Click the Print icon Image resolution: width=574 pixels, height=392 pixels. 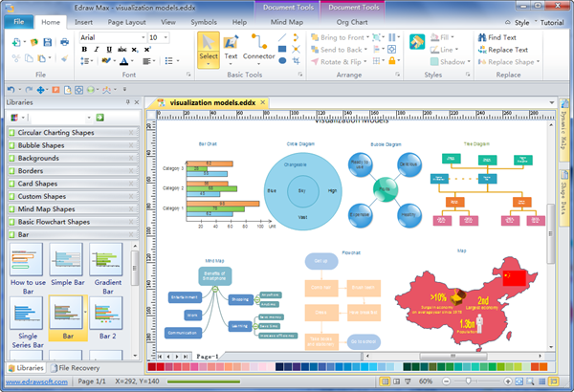64,42
